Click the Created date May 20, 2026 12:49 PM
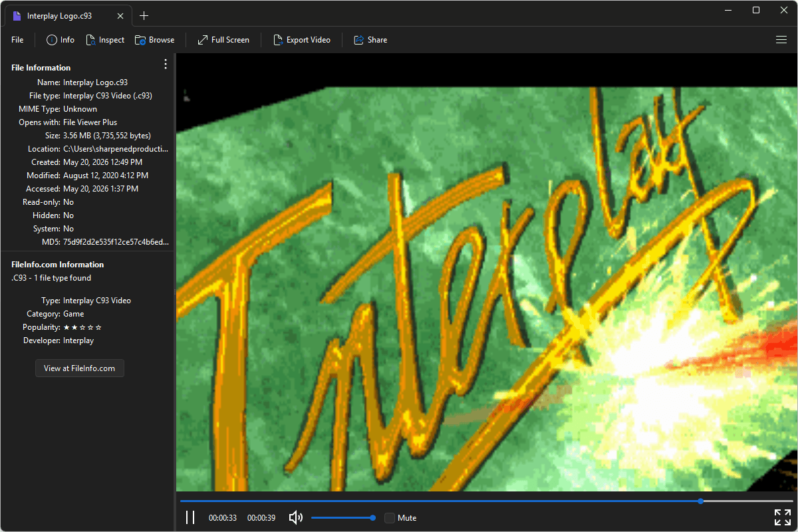 [102, 162]
